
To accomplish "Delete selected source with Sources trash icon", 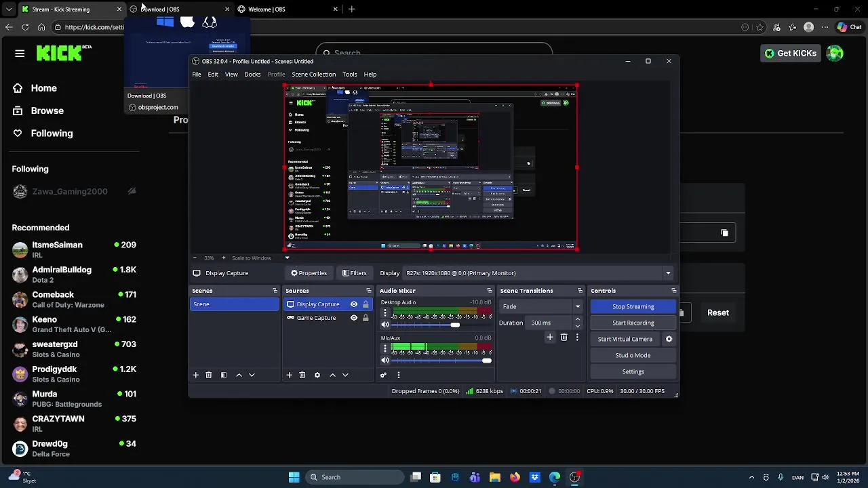I will coord(302,375).
